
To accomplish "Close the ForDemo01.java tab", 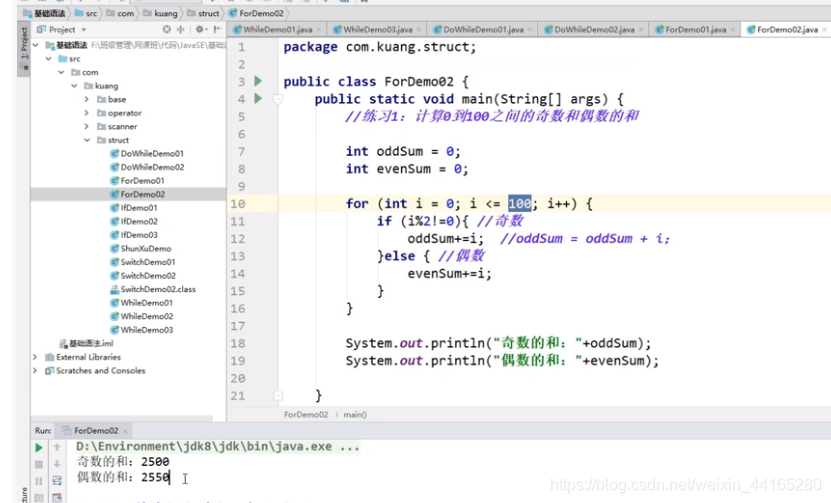I will click(732, 30).
